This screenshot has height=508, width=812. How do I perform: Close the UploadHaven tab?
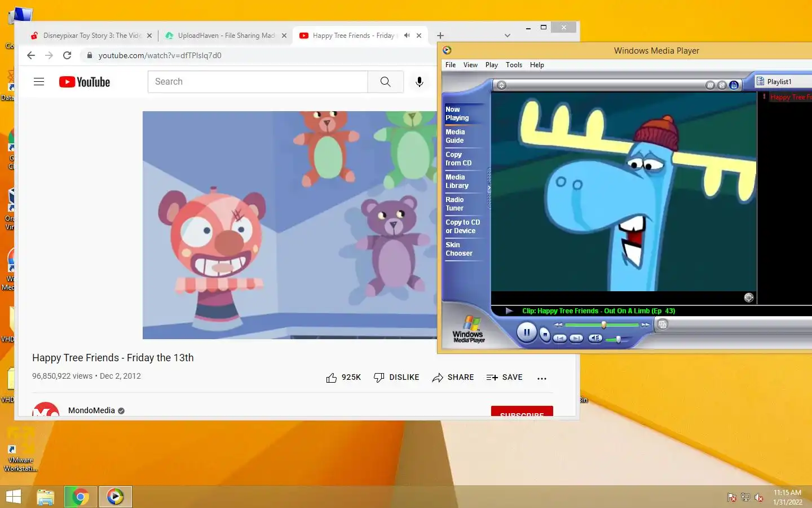click(284, 36)
